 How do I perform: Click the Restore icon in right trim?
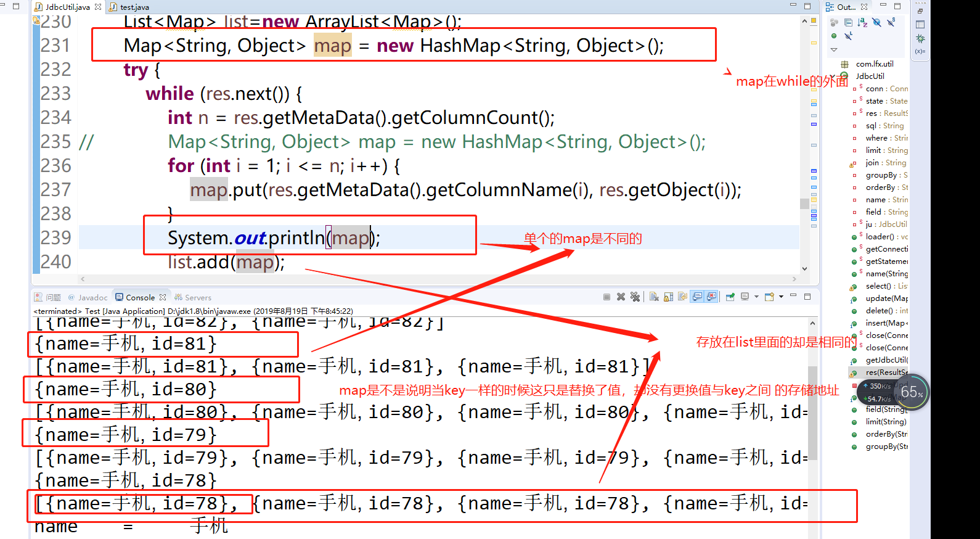tap(920, 10)
